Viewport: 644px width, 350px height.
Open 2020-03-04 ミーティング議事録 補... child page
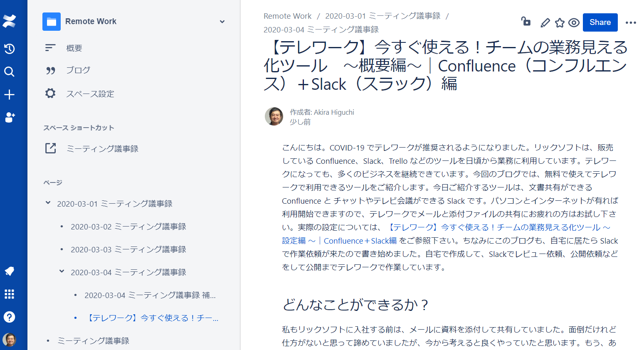(150, 295)
